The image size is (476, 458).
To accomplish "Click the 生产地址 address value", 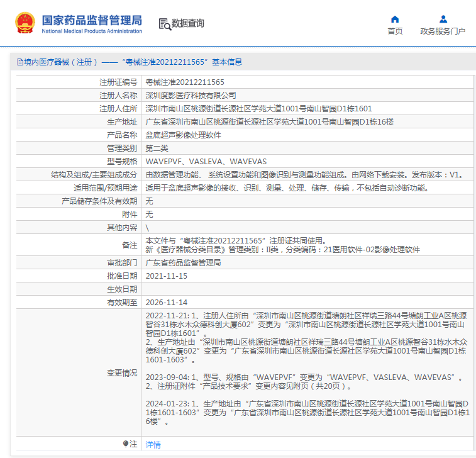I will pos(270,122).
